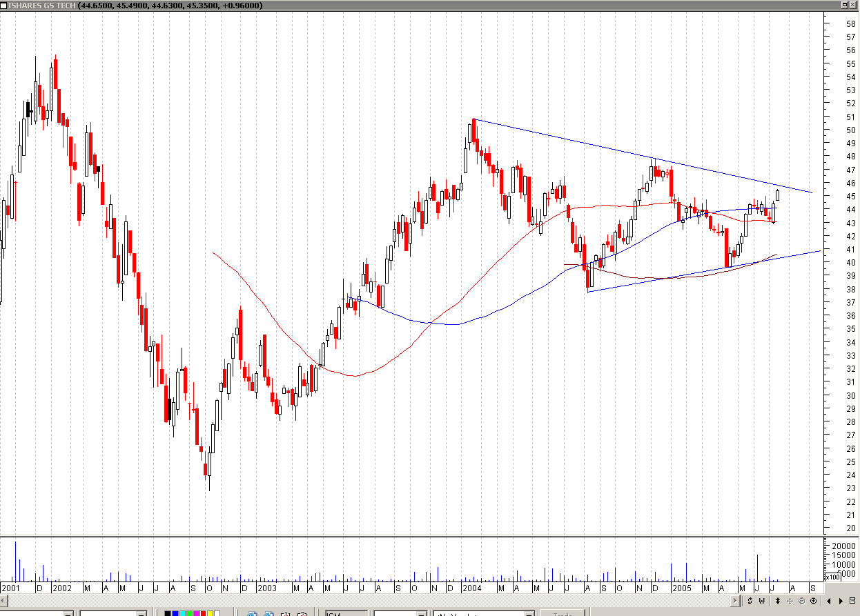The width and height of the screenshot is (860, 616).
Task: Click the 2003 year label on date axis
Action: click(266, 588)
